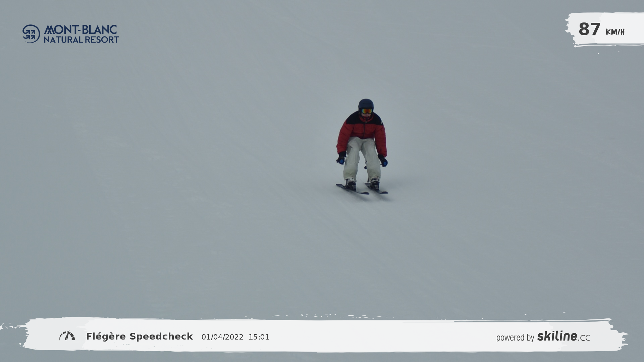The height and width of the screenshot is (362, 644).
Task: Click the 15:01 timestamp
Action: click(x=259, y=337)
